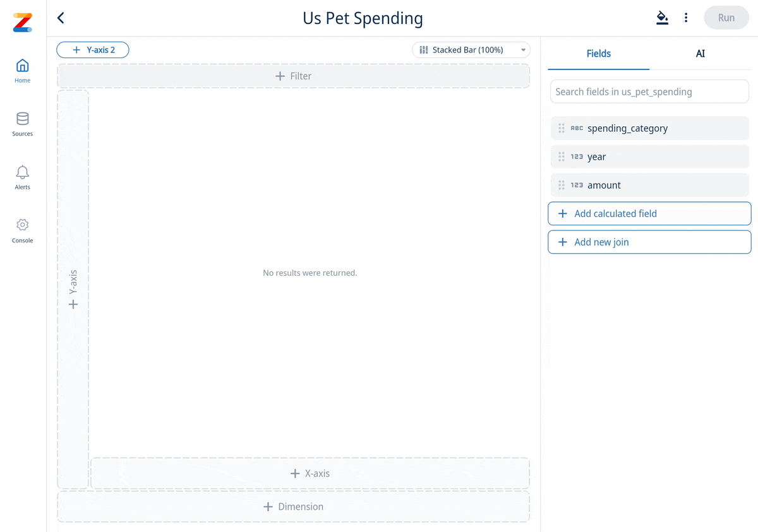Grab the spending_category drag handle
The width and height of the screenshot is (758, 532).
(562, 127)
